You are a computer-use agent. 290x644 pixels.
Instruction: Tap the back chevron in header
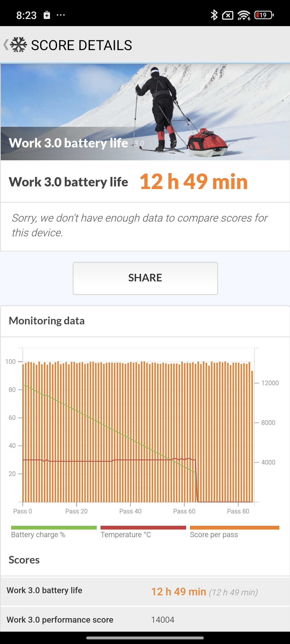(6, 45)
